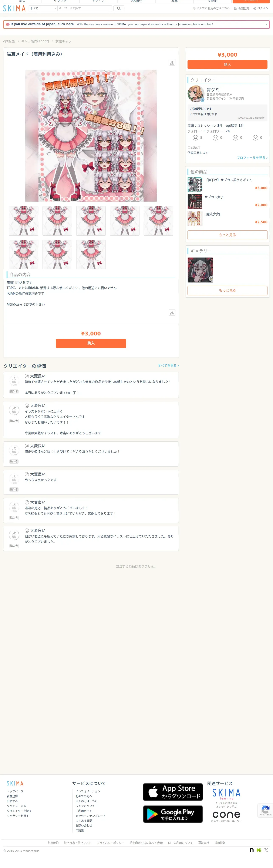The height and width of the screenshot is (868, 273).
Task: Click the smiley icon on the '迅速な対応' review
Action: click(x=27, y=502)
